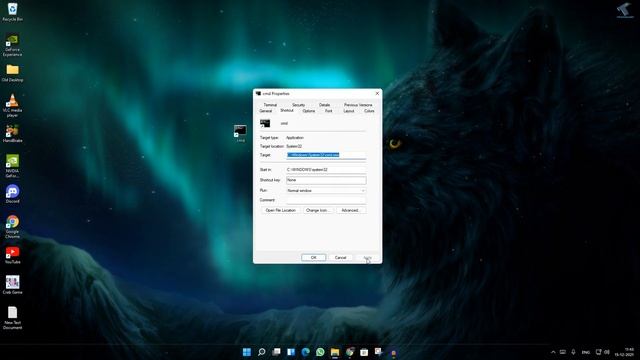The height and width of the screenshot is (360, 640).
Task: Open File Explorer from the taskbar
Action: (335, 352)
